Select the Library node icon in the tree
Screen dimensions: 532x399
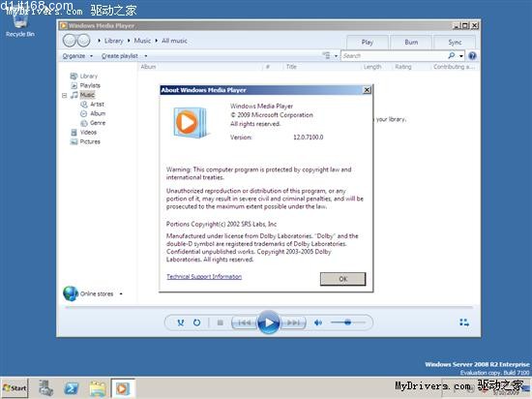pyautogui.click(x=74, y=77)
